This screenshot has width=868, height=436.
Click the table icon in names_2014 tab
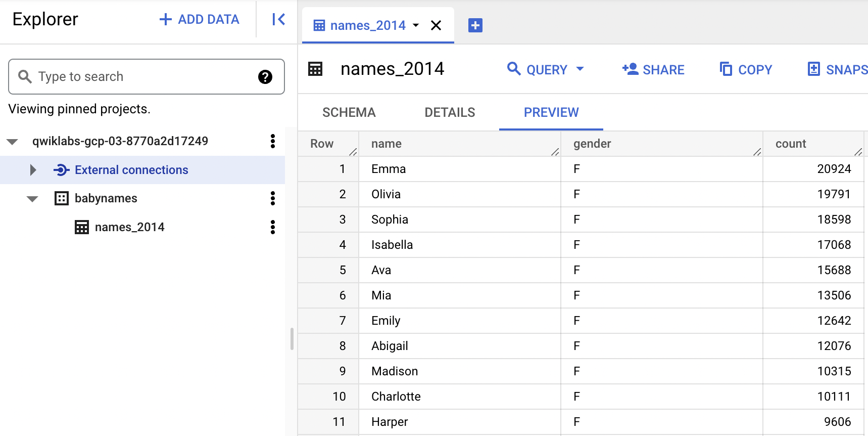[x=319, y=25]
